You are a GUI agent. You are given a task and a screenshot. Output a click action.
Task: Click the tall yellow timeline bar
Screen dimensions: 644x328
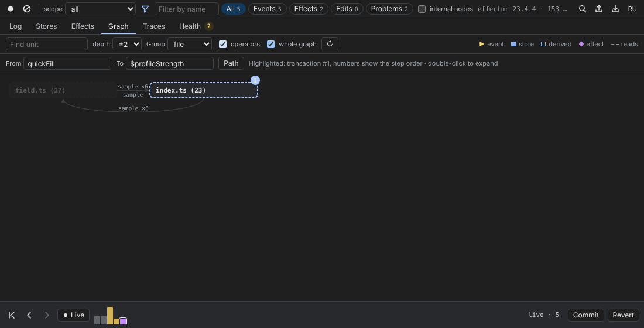(110, 316)
